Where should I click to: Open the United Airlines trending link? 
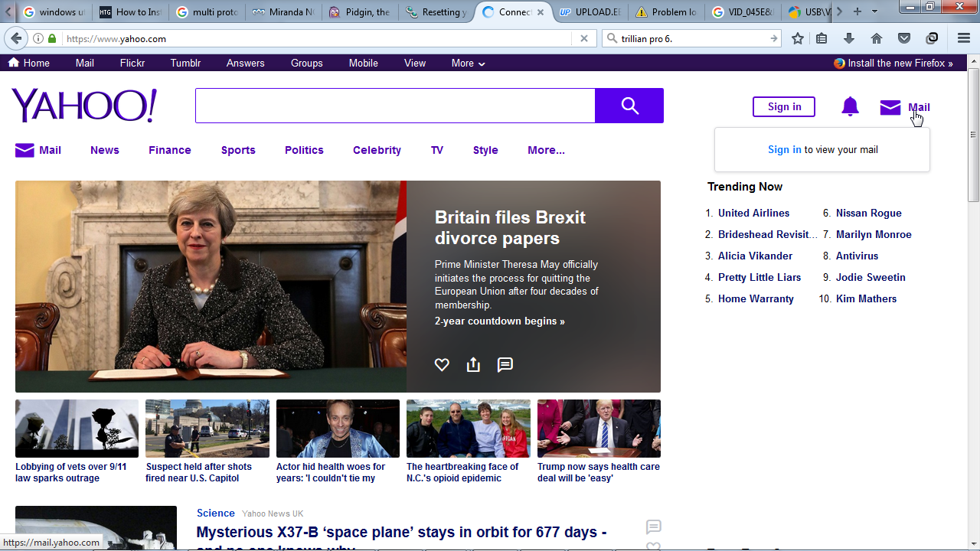point(753,213)
